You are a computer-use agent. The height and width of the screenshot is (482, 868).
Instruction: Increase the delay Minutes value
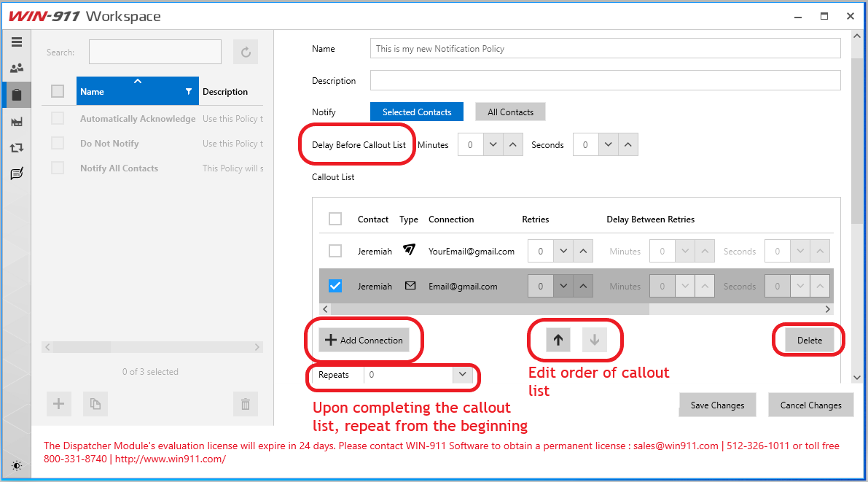click(x=513, y=144)
